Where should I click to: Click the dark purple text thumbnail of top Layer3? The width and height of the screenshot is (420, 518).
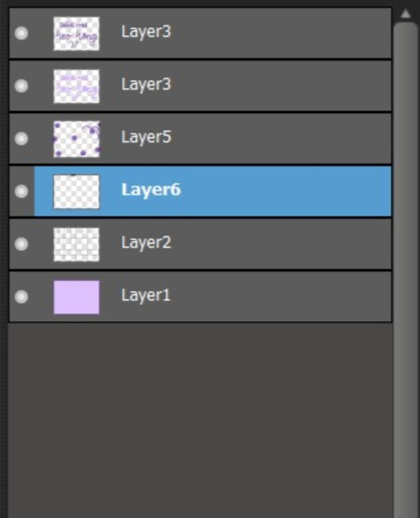[76, 33]
